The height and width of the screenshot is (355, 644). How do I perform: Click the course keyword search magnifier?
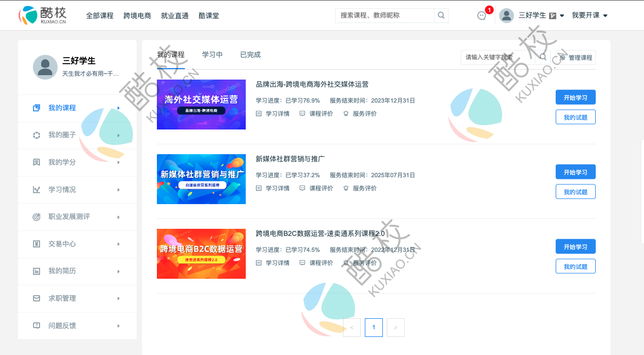click(x=543, y=57)
